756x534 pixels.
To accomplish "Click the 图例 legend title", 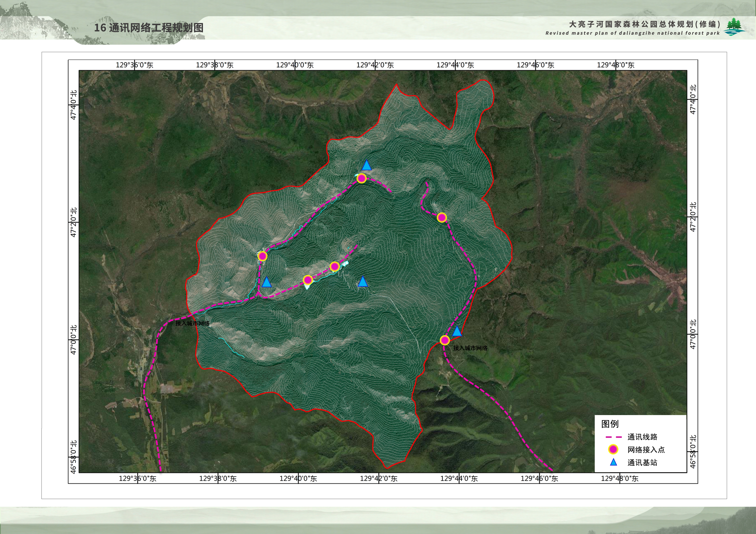I will 610,424.
